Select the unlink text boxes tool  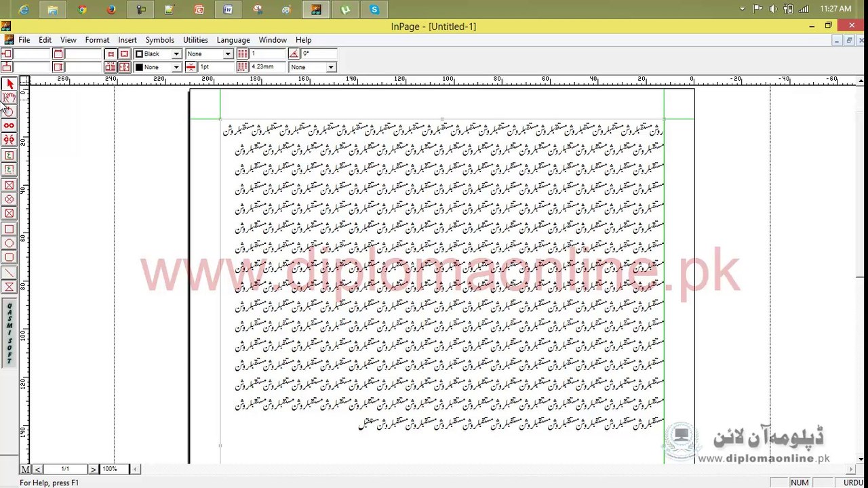9,140
